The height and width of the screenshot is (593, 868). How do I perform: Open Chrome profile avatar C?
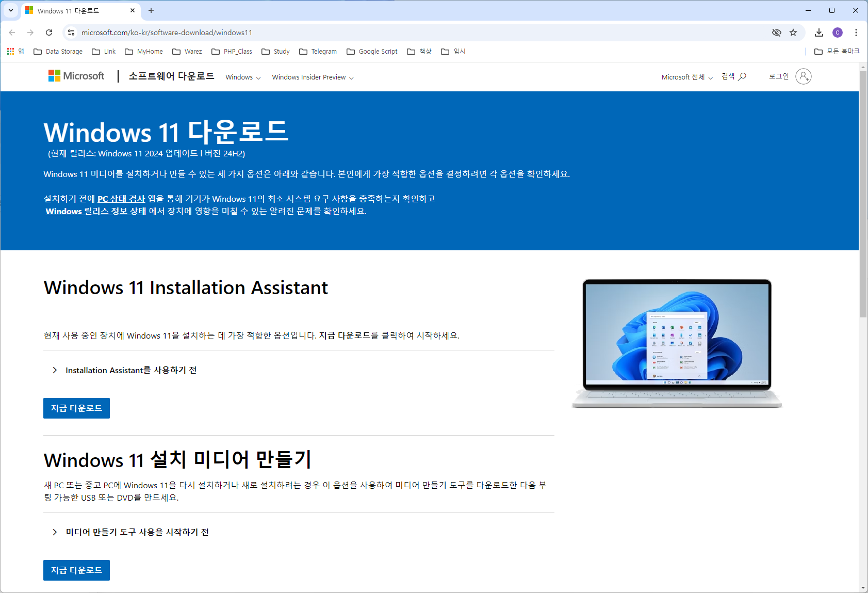838,33
